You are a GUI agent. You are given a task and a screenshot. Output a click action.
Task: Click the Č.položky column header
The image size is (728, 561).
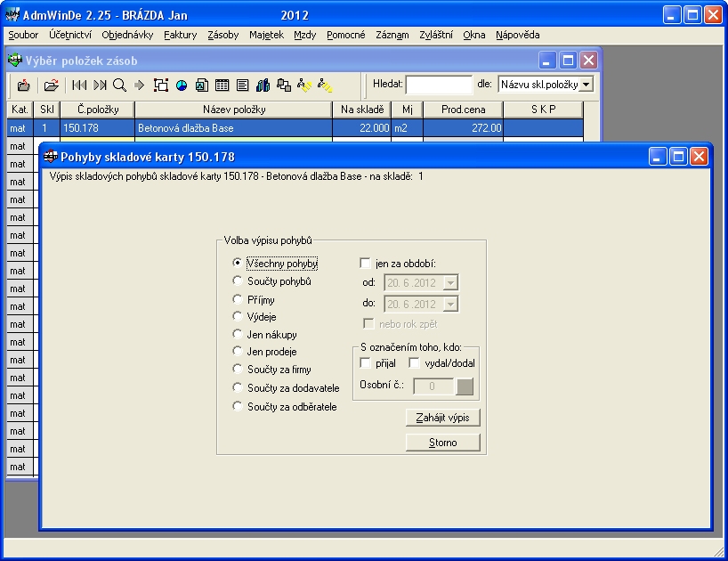pyautogui.click(x=98, y=110)
